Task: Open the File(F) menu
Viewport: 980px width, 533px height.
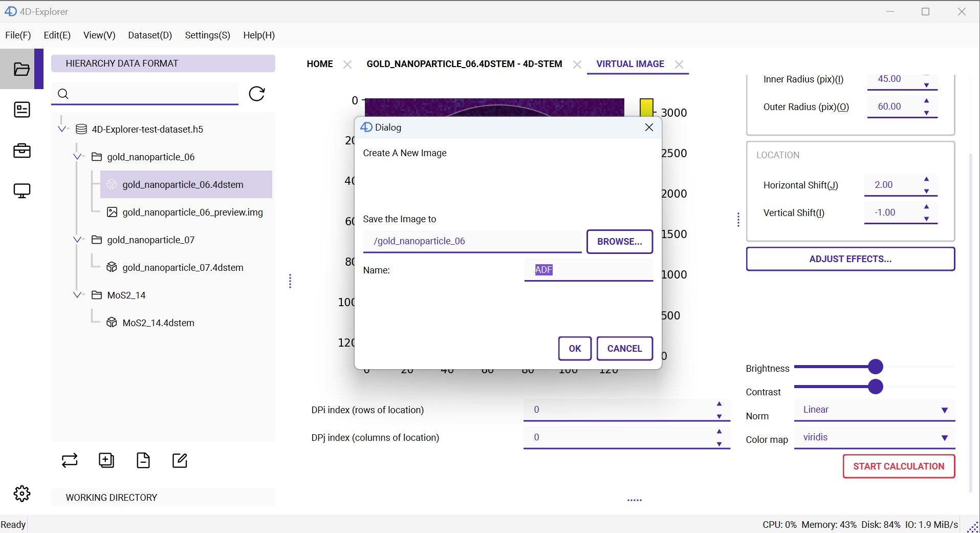Action: click(18, 35)
